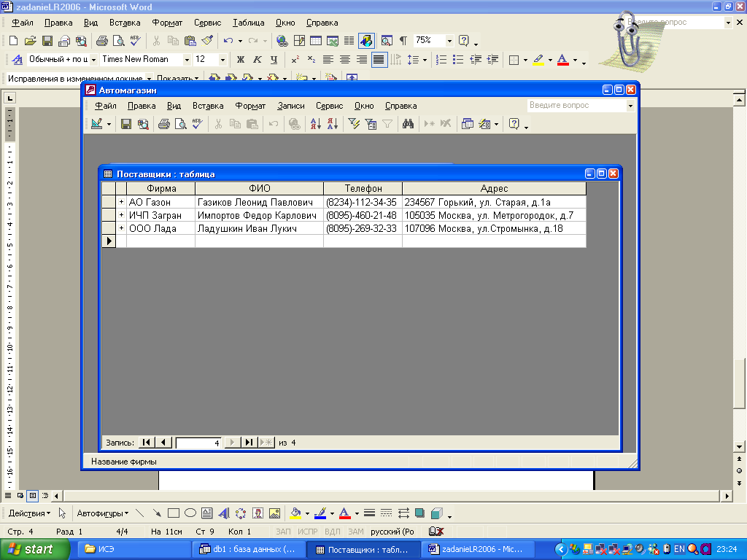Click Format Painter brush in Word
Screen dimensions: 747x560
click(207, 41)
